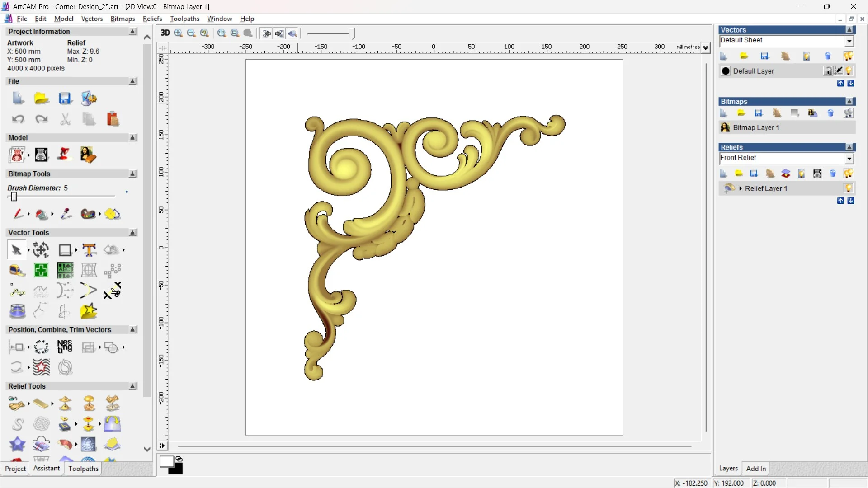Viewport: 868px width, 488px height.
Task: Switch to the Add In tab
Action: (756, 469)
